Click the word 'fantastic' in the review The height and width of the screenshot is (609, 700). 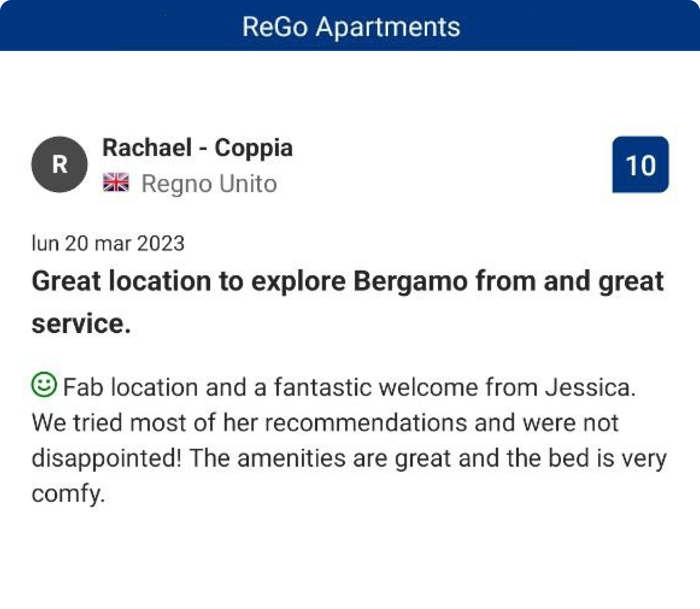pyautogui.click(x=322, y=387)
